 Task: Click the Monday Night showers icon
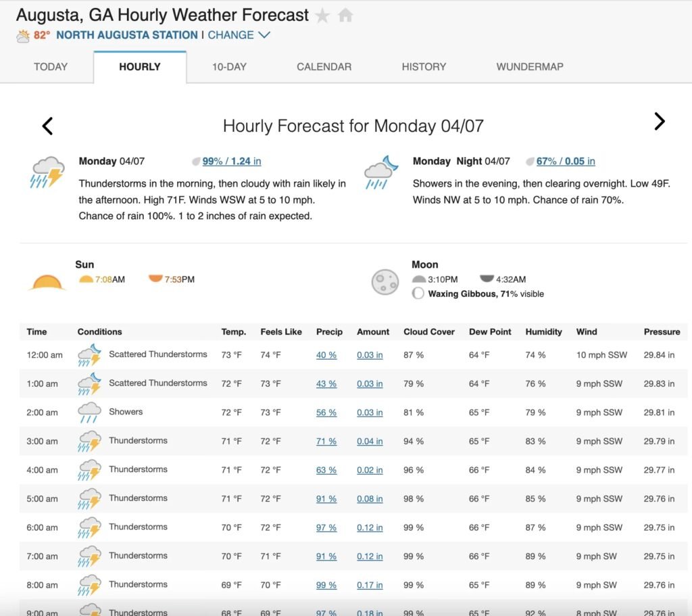tap(380, 172)
